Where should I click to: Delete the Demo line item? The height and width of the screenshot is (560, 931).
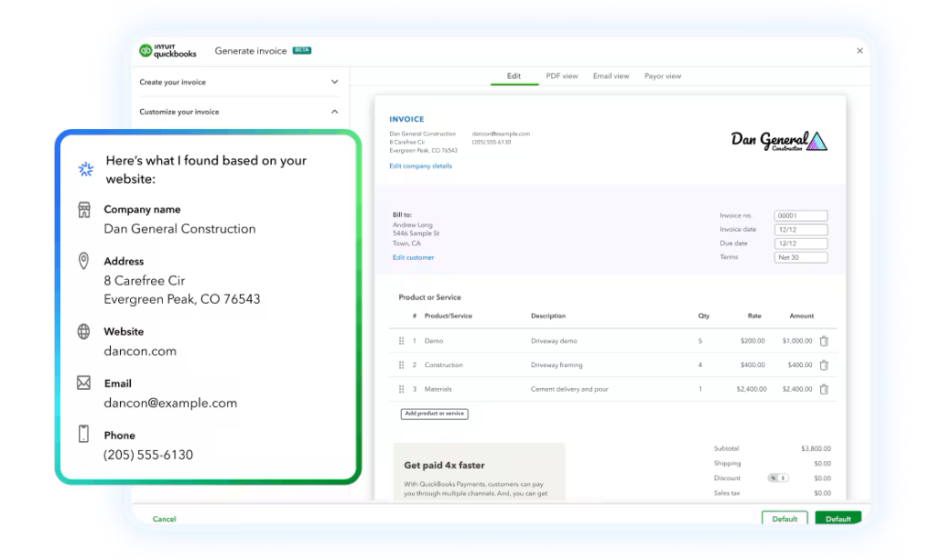(824, 341)
